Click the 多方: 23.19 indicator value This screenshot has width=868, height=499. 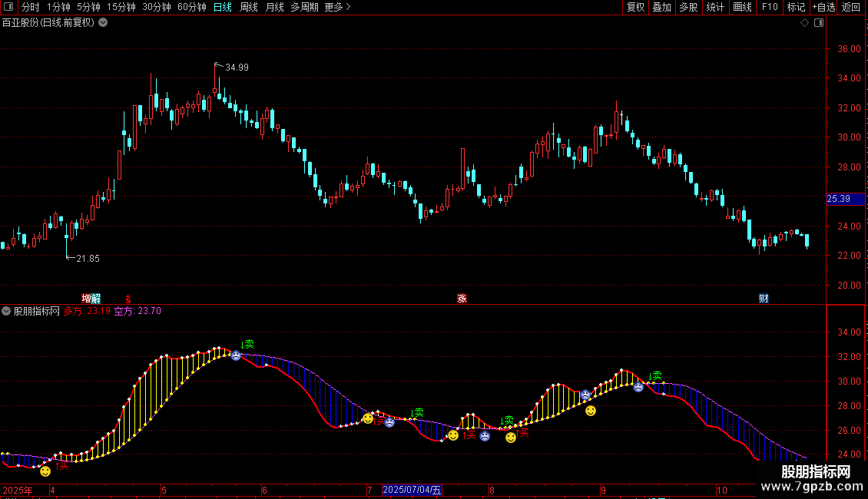(87, 312)
